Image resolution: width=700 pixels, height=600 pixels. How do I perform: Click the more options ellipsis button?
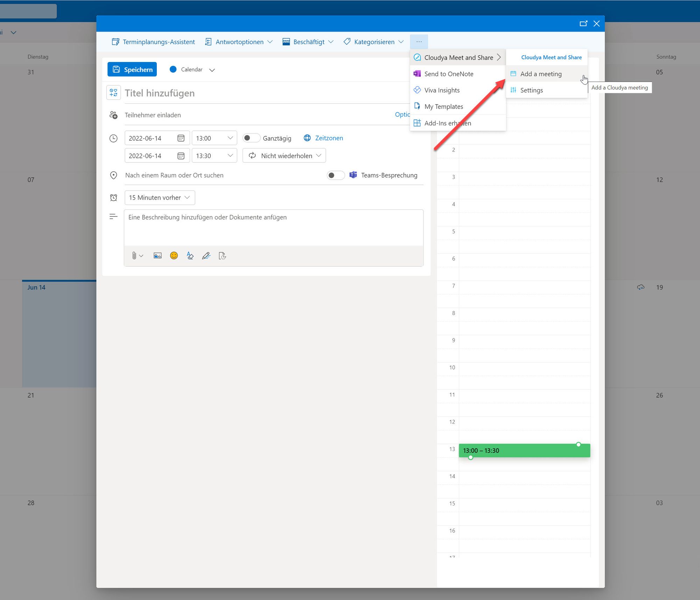point(419,42)
